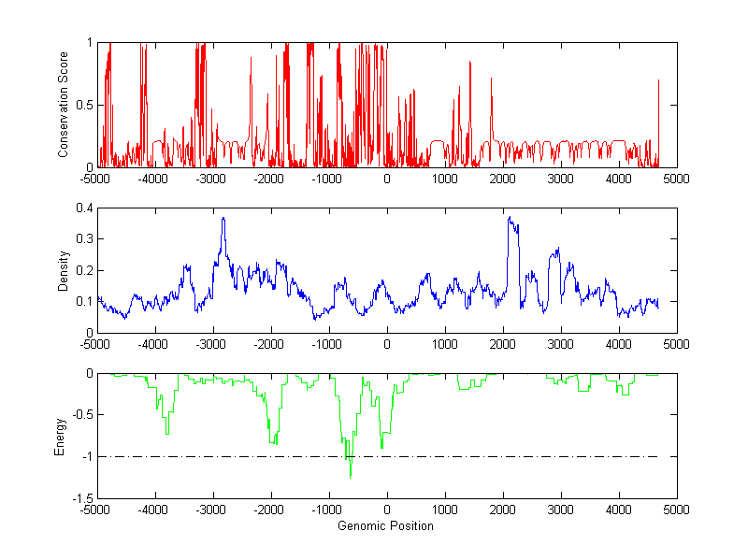
Task: Click the green energy minimum below the -1 line
Action: coord(351,476)
